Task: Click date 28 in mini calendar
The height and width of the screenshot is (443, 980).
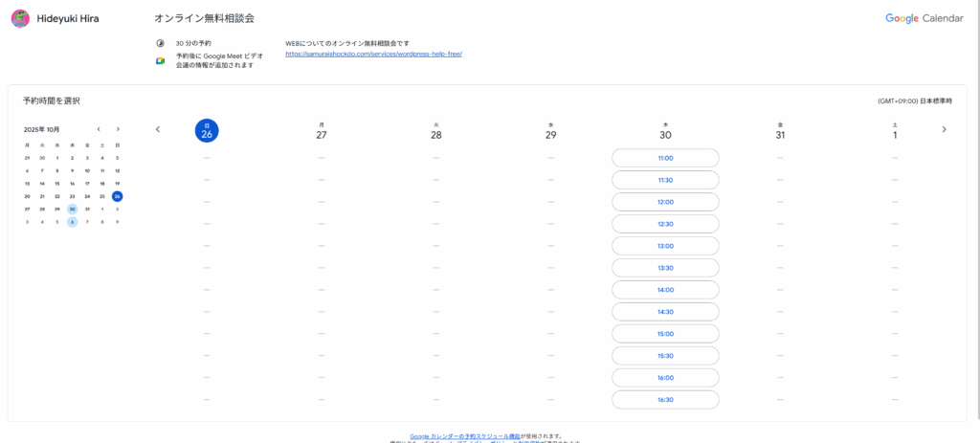Action: 42,210
